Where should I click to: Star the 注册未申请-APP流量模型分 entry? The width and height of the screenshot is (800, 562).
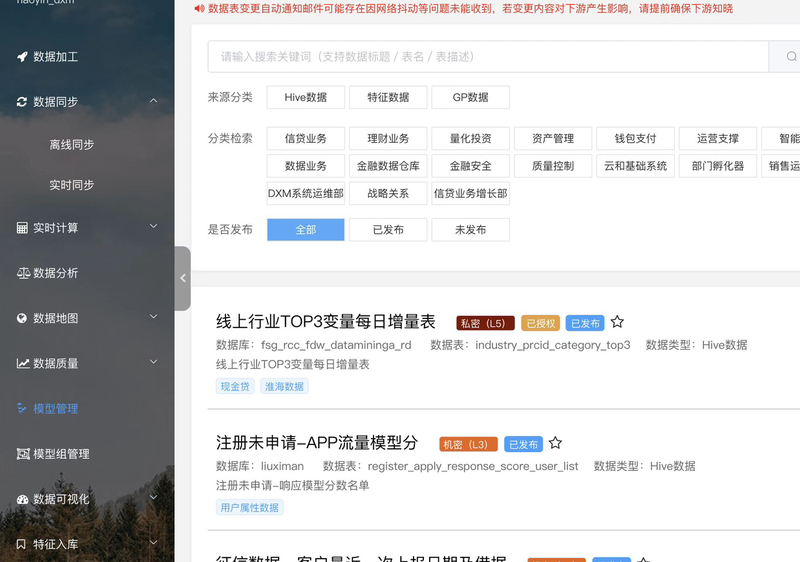tap(556, 443)
